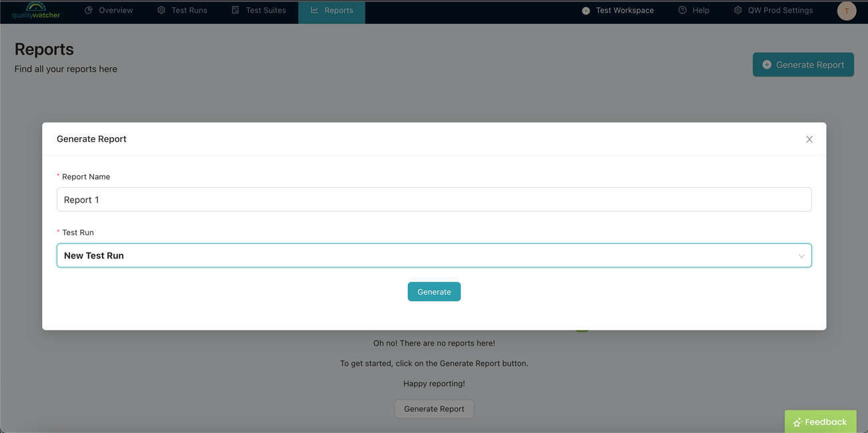Open QW Prod Settings
Screen dimensions: 868x433
click(x=773, y=11)
